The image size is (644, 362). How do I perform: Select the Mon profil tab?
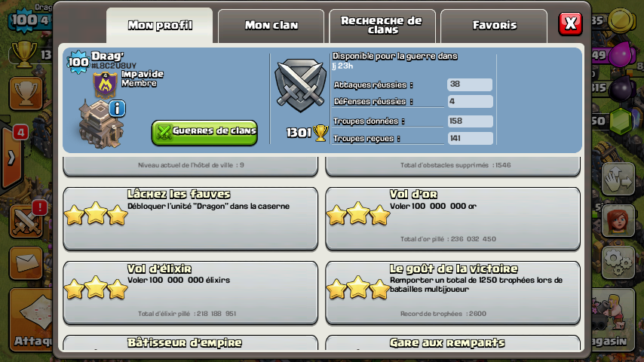[x=160, y=26]
